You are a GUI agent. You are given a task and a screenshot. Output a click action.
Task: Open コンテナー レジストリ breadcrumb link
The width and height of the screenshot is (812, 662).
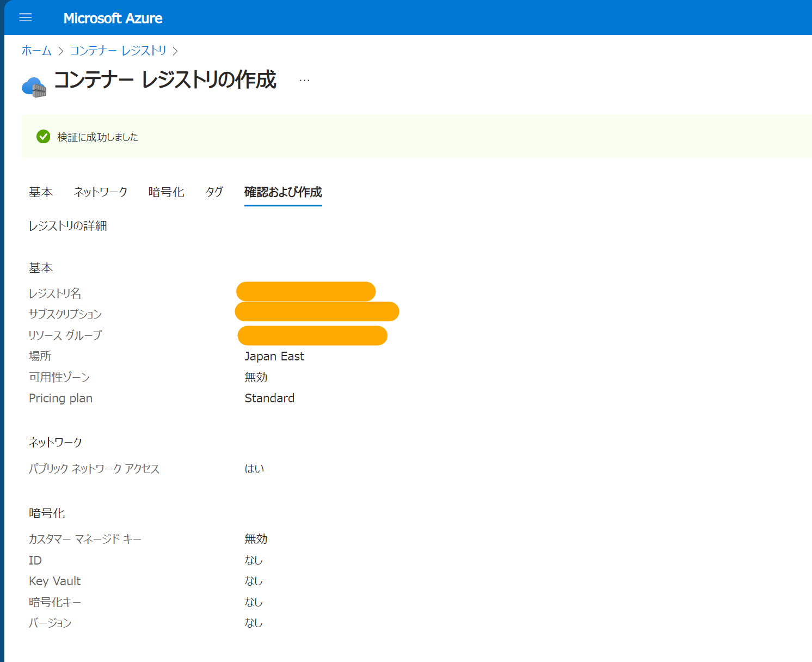tap(118, 51)
